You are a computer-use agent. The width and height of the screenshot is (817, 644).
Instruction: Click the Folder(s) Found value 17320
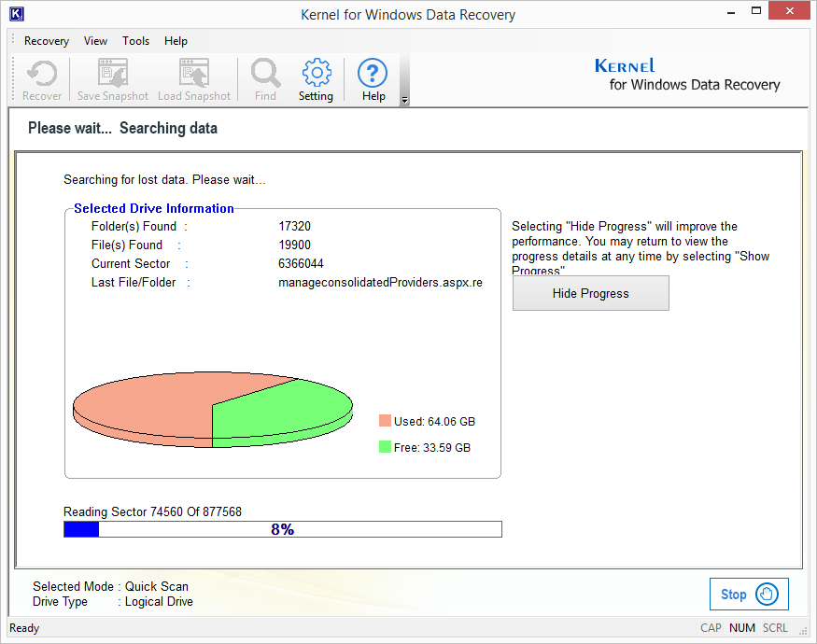click(x=294, y=226)
